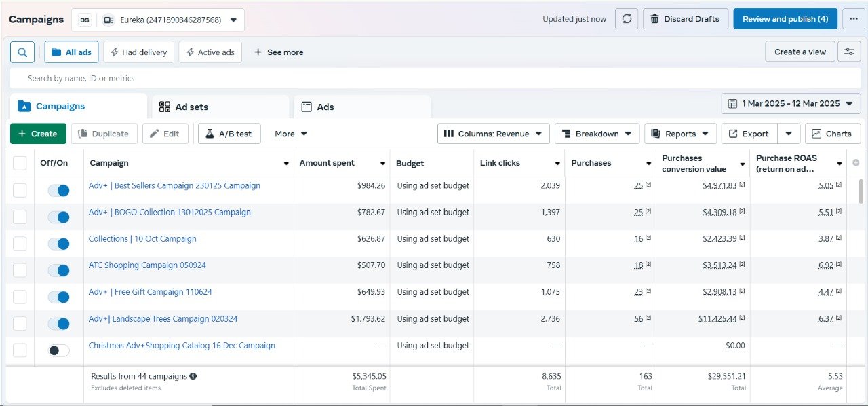Enable the Christmas Adv+Shopping Catalog campaign toggle
The image size is (868, 406).
pyautogui.click(x=59, y=350)
